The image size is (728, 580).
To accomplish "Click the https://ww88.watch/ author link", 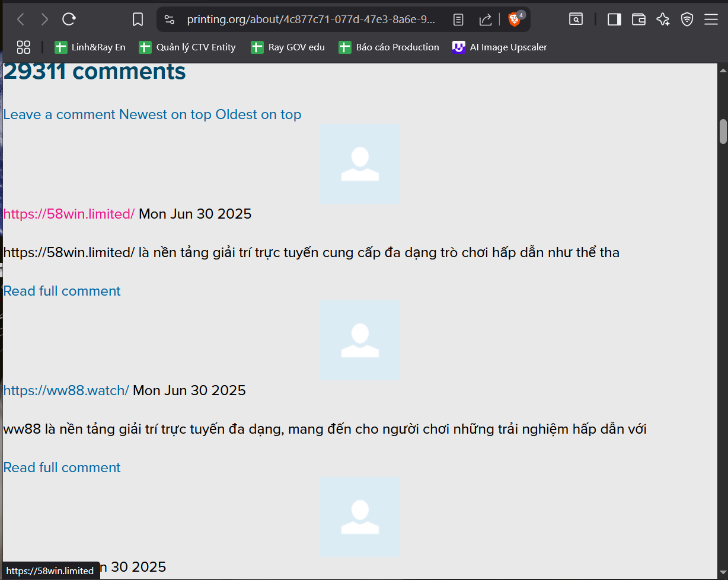I will click(x=66, y=390).
